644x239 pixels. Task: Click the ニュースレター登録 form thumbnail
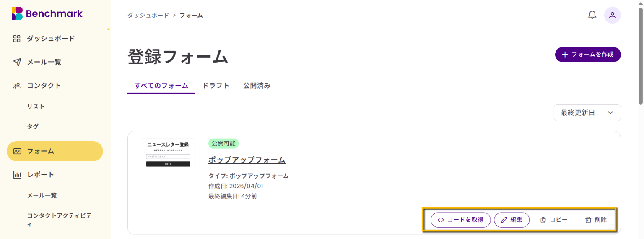click(x=168, y=154)
